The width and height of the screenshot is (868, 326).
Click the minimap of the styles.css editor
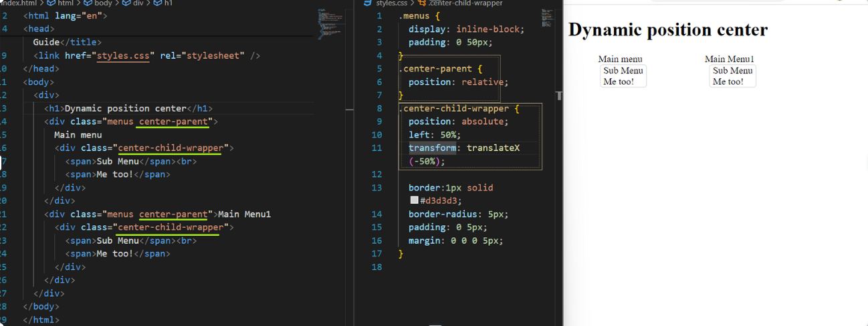tap(548, 18)
